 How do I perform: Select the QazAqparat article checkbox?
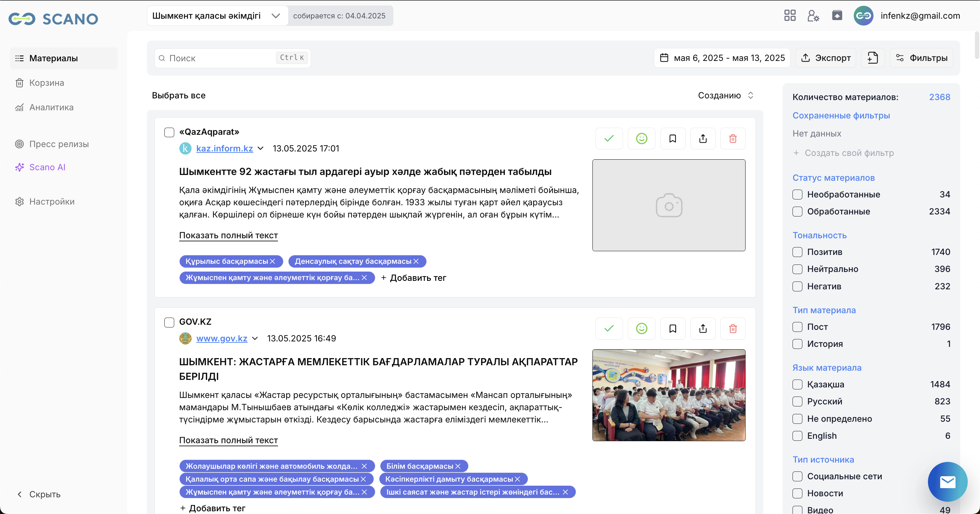pyautogui.click(x=169, y=132)
